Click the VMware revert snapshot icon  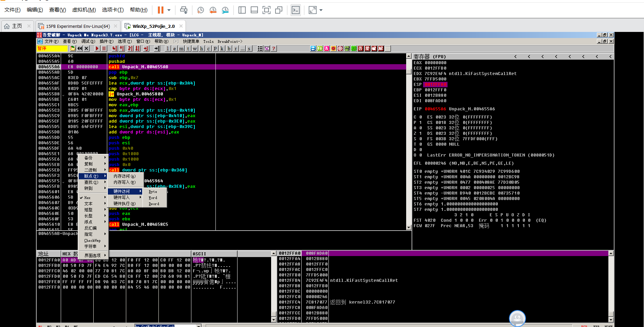213,10
